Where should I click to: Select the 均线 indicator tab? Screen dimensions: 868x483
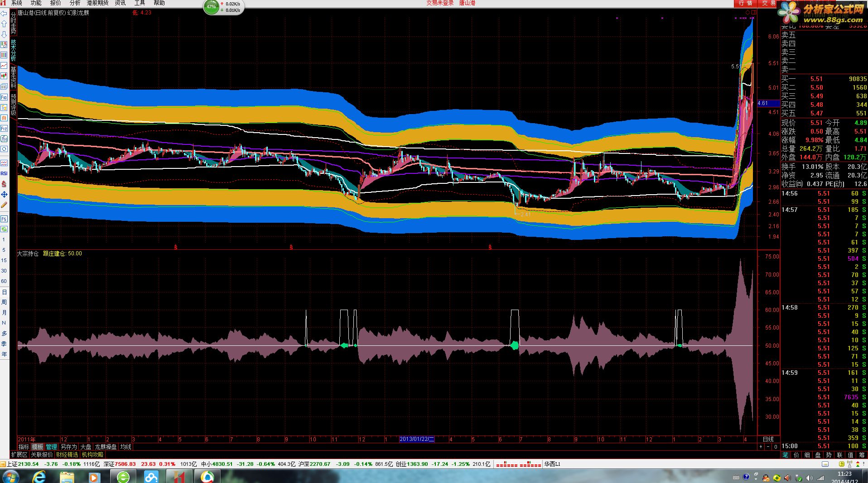click(x=125, y=447)
